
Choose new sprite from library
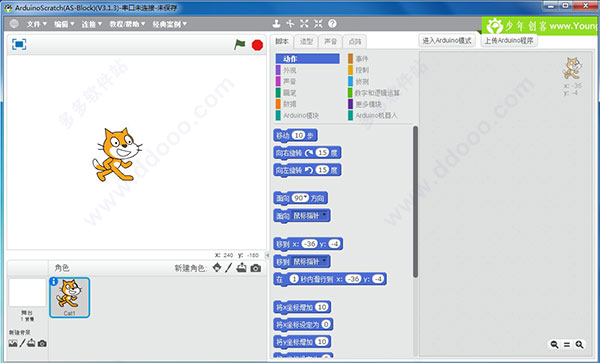pos(217,268)
